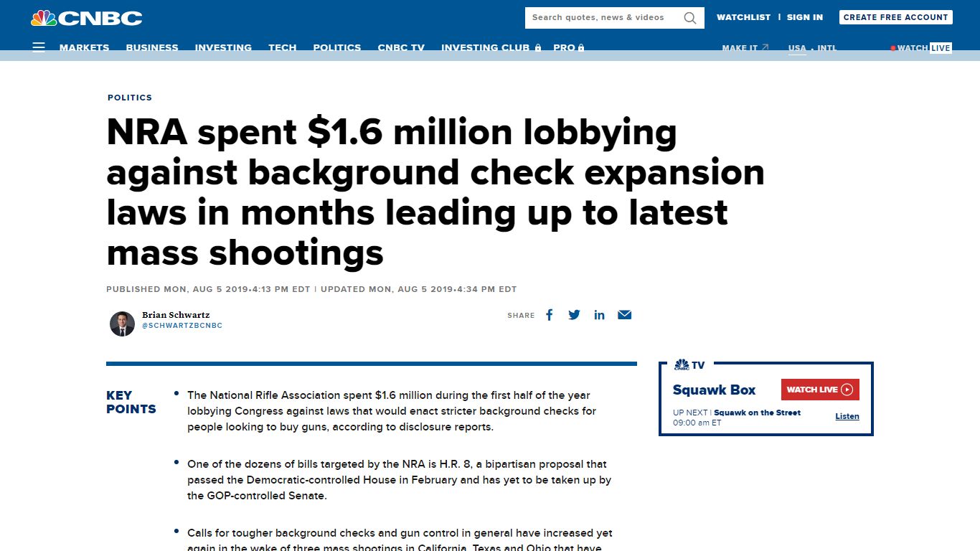This screenshot has width=980, height=551.
Task: Open the Tech menu
Action: pos(283,47)
